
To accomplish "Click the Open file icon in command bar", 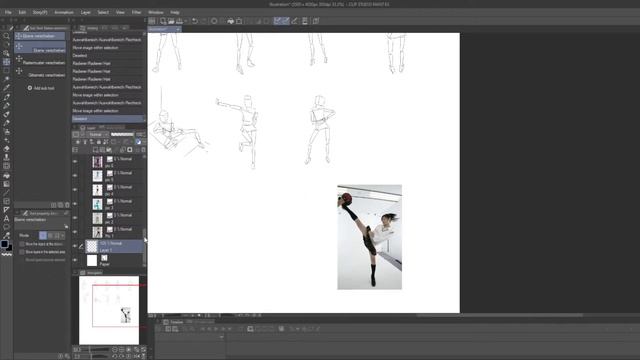I will pos(171,21).
